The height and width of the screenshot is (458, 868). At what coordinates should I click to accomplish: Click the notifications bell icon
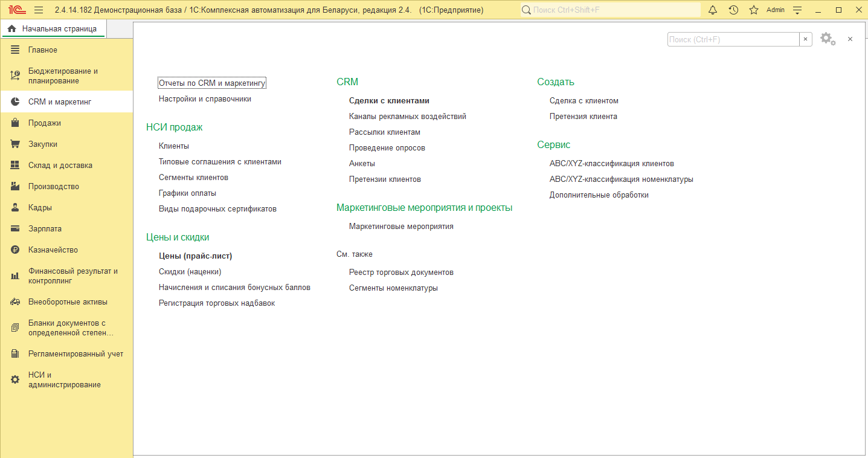[x=713, y=10]
